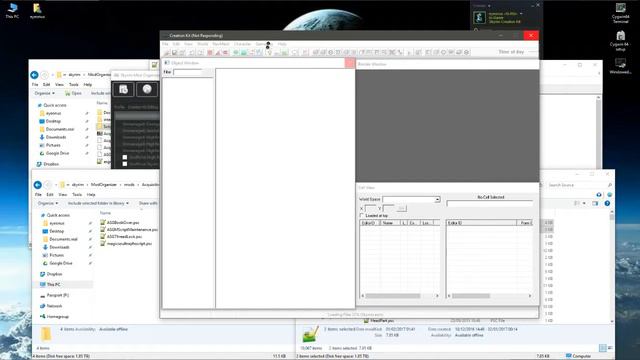The width and height of the screenshot is (640, 360).
Task: Open the Creation Kit File menu
Action: [x=165, y=44]
